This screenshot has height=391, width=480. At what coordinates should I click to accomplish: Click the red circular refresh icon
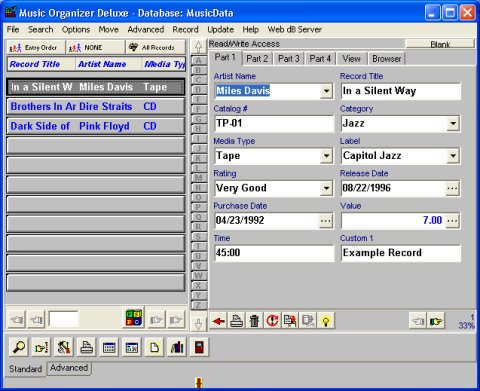pos(272,321)
